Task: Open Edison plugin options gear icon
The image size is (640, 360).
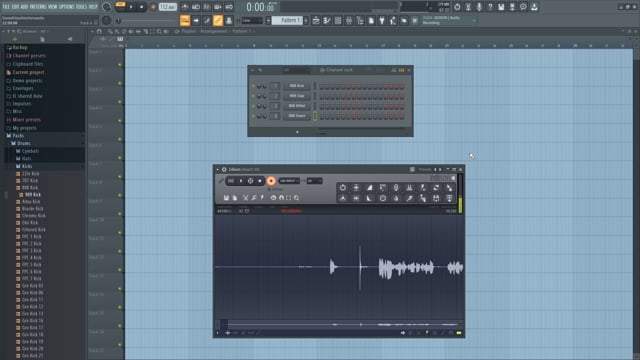Action: tap(224, 169)
